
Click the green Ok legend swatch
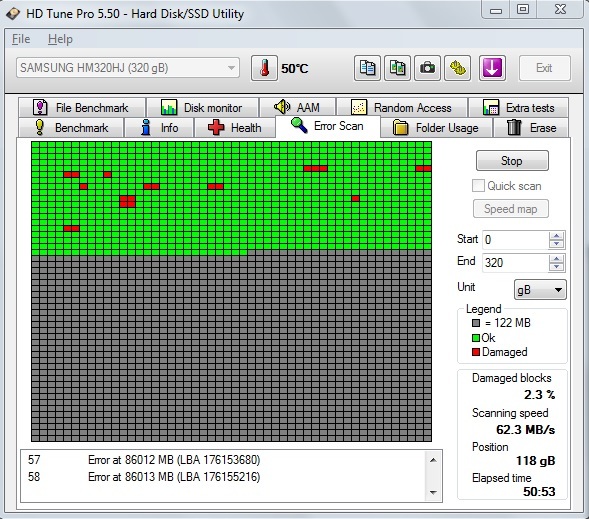[476, 338]
